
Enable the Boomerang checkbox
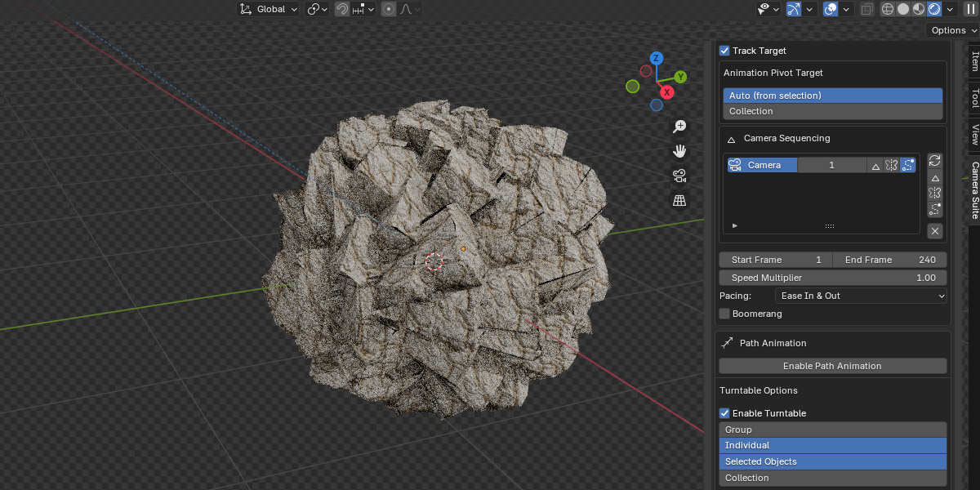coord(724,314)
